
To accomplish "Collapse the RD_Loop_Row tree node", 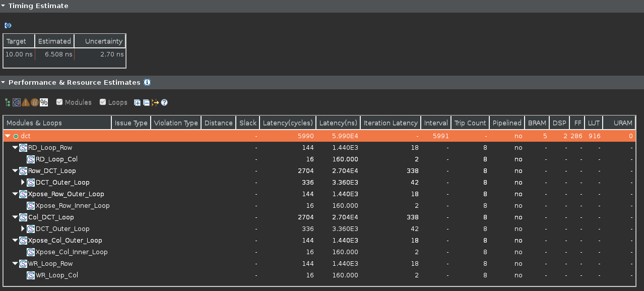I will coord(15,148).
